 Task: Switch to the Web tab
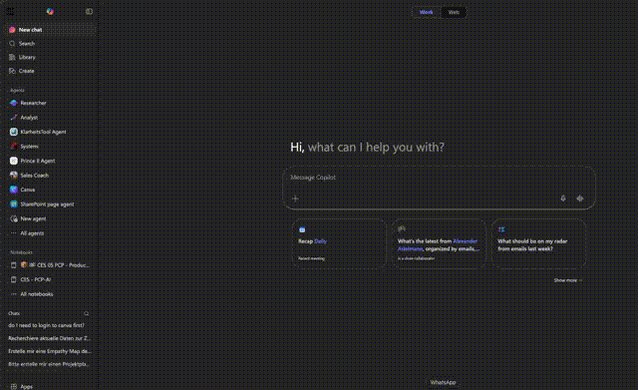pos(453,12)
